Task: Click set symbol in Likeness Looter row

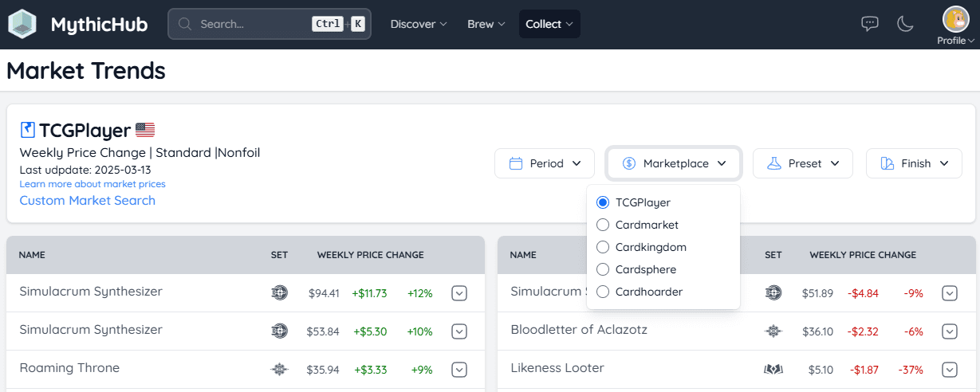Action: (x=773, y=370)
